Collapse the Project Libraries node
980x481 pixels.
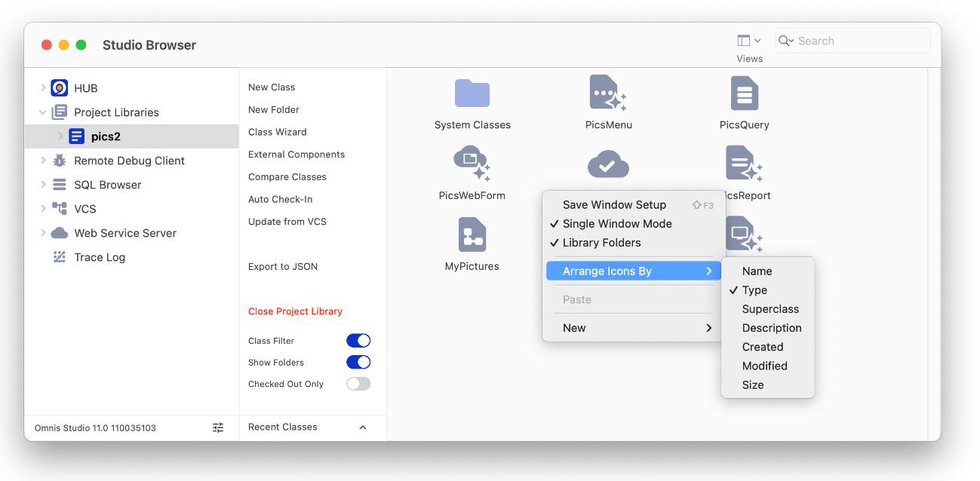(x=43, y=112)
